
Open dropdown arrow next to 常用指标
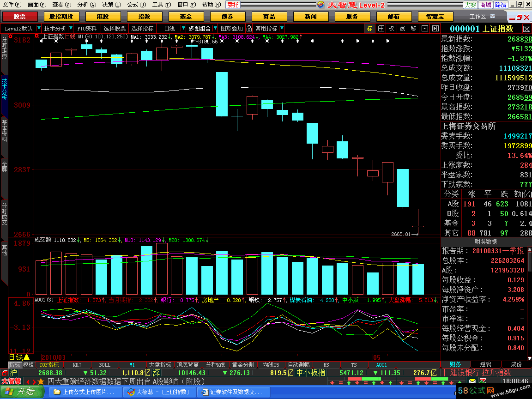pyautogui.click(x=282, y=29)
